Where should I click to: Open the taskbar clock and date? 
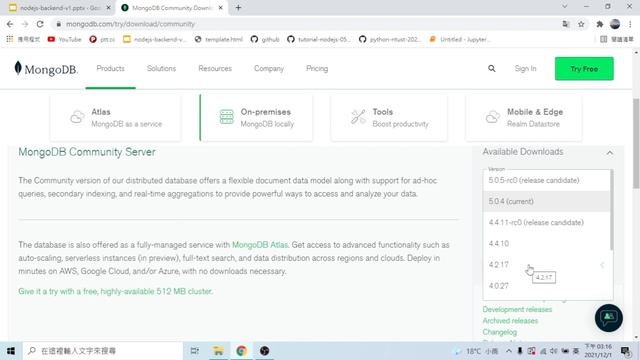[x=598, y=351]
